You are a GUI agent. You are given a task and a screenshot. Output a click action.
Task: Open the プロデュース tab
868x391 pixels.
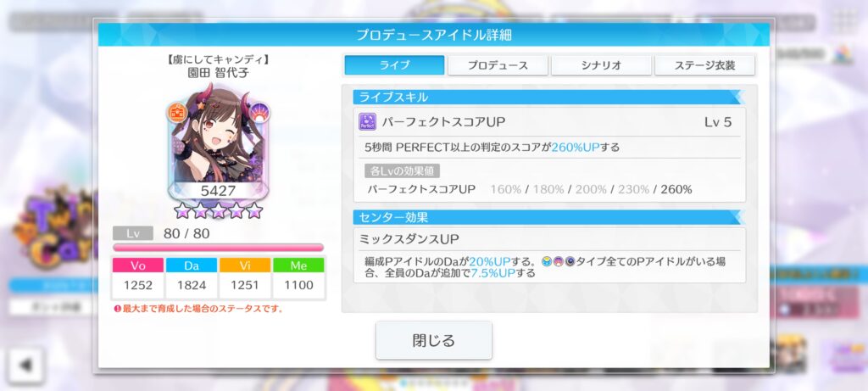[x=498, y=64]
